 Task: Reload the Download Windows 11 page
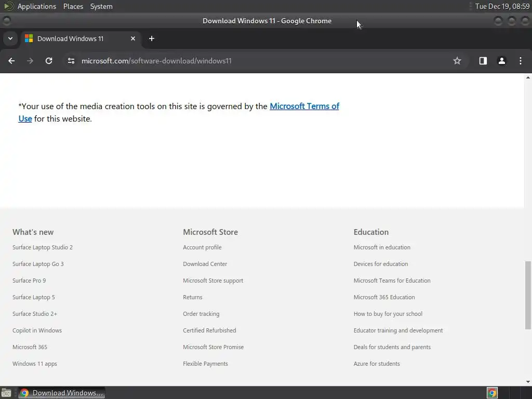[49, 61]
